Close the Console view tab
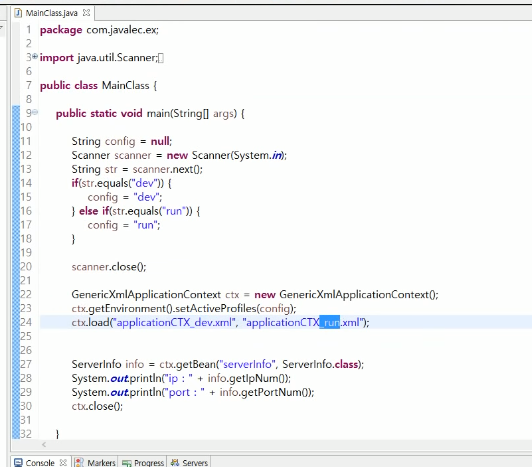This screenshot has height=467, width=532. click(x=63, y=462)
